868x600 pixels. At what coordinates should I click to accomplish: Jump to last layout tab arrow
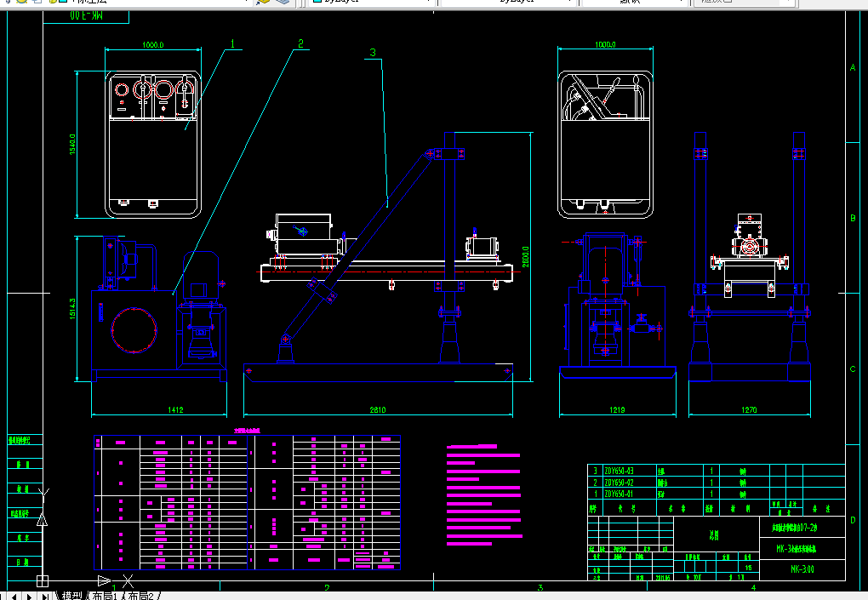coord(45,596)
